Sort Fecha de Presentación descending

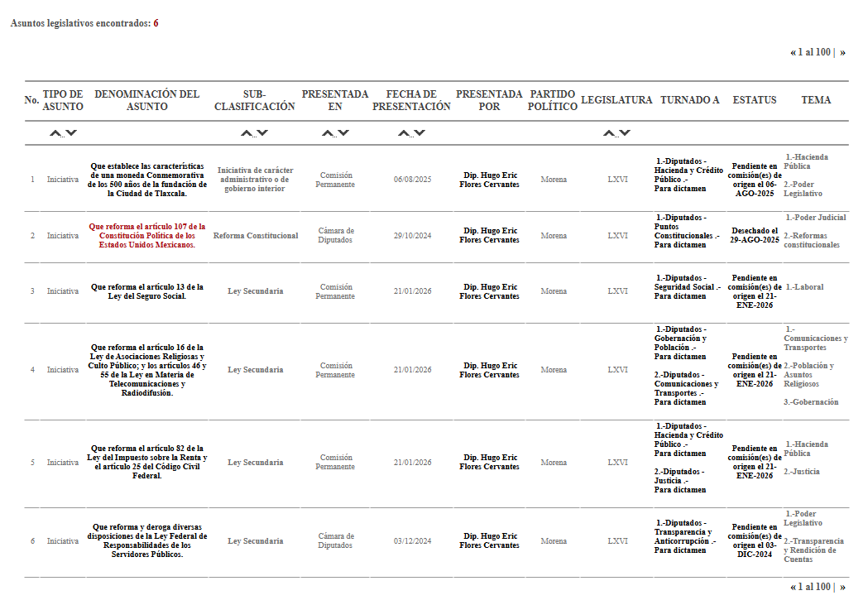pos(420,133)
